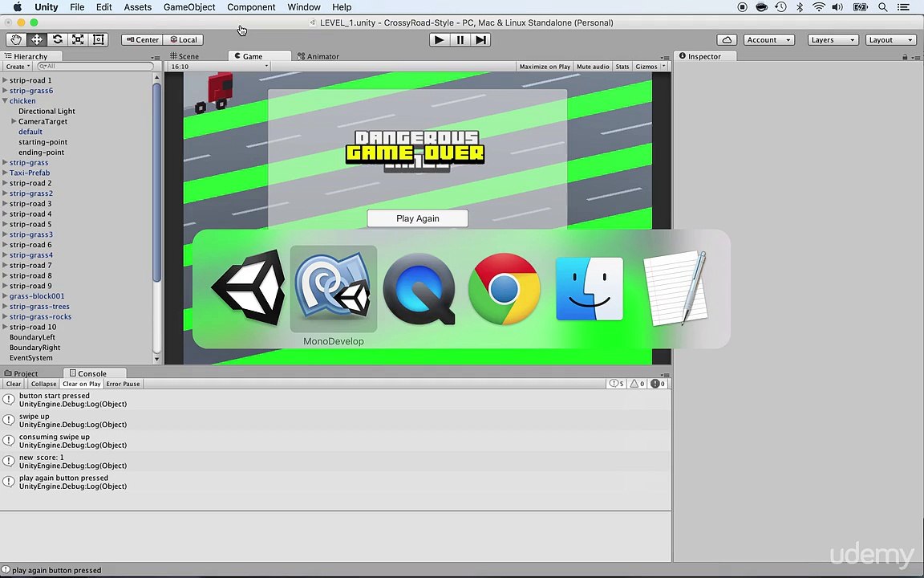This screenshot has height=578, width=924.
Task: Click the screen recording stop icon in menu bar
Action: coord(743,7)
